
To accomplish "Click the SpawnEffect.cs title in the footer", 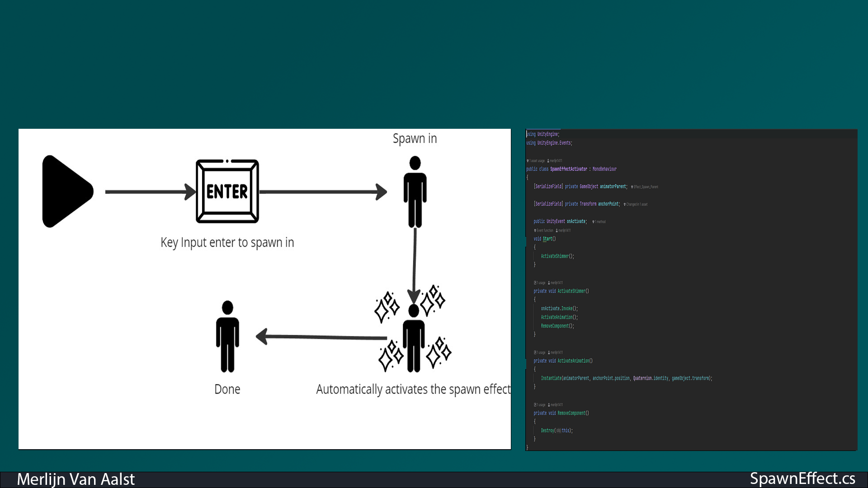I will (802, 478).
